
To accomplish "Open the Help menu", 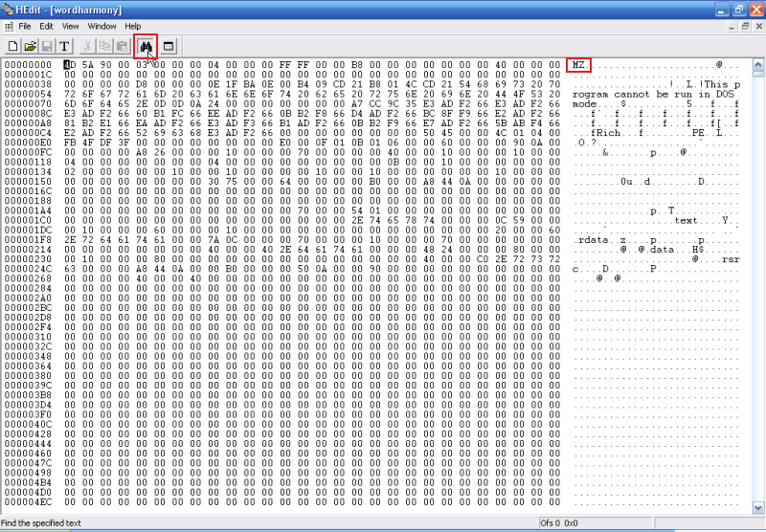I will click(x=132, y=27).
